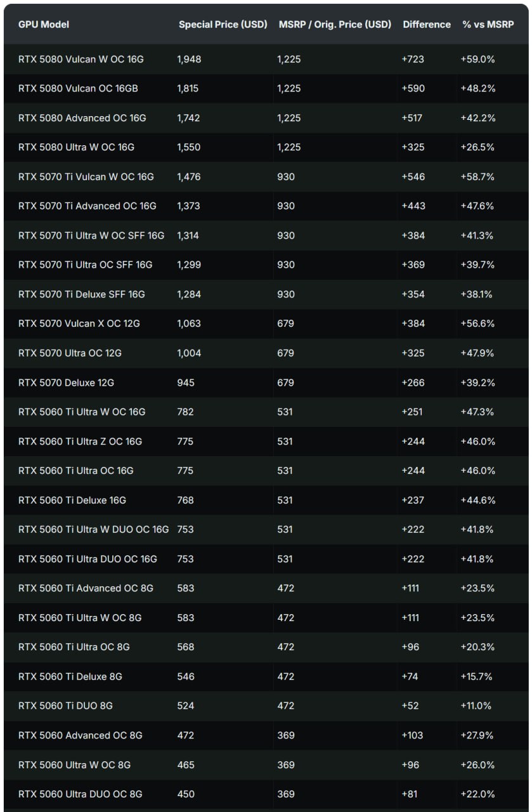Image resolution: width=532 pixels, height=812 pixels.
Task: Select the RTX 5060 Ti Advanced OC 8G row
Action: tap(266, 588)
